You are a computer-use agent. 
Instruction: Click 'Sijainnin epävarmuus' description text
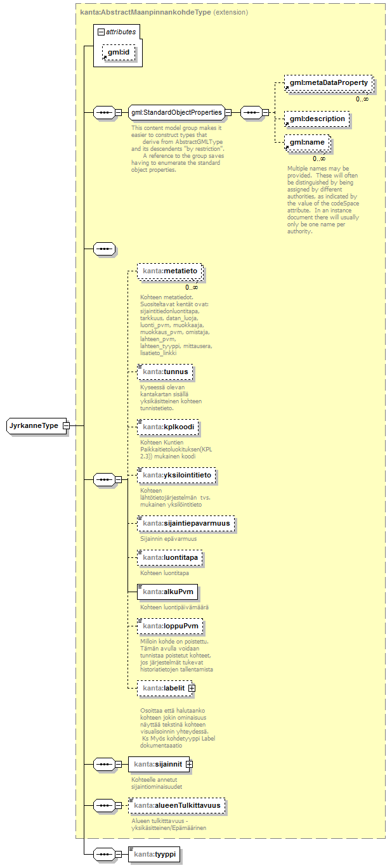pyautogui.click(x=168, y=538)
